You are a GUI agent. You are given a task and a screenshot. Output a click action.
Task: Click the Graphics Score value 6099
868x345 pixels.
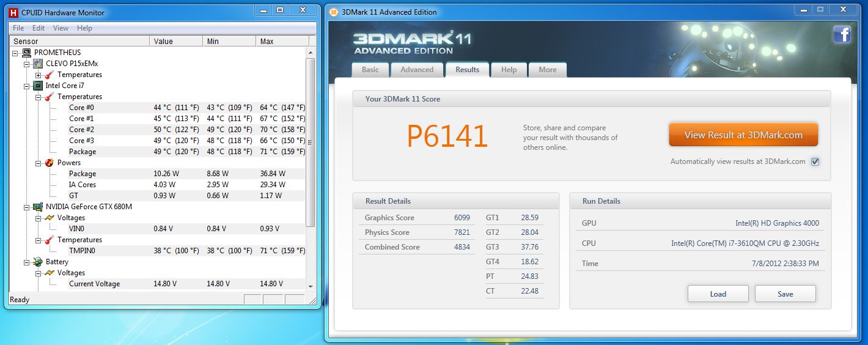(x=462, y=218)
